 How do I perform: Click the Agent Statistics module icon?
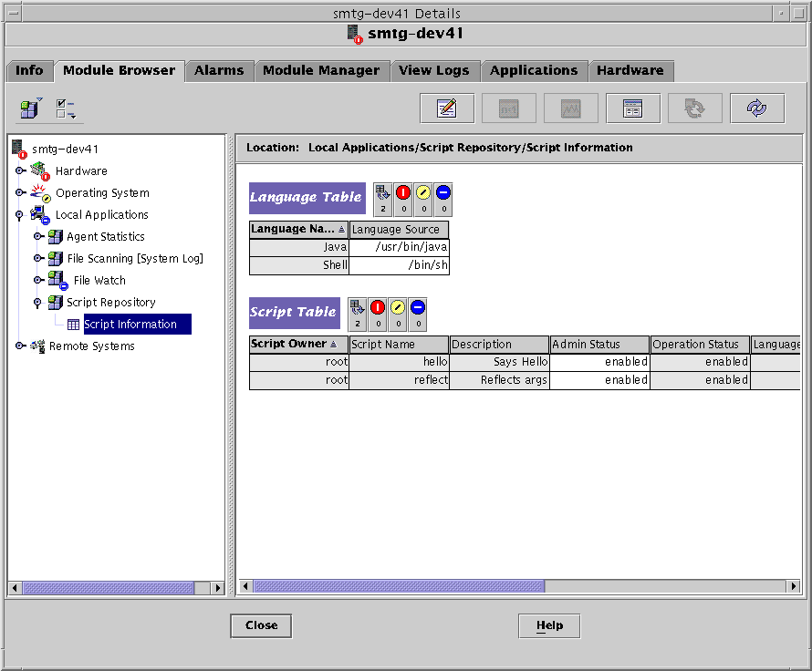click(x=56, y=236)
